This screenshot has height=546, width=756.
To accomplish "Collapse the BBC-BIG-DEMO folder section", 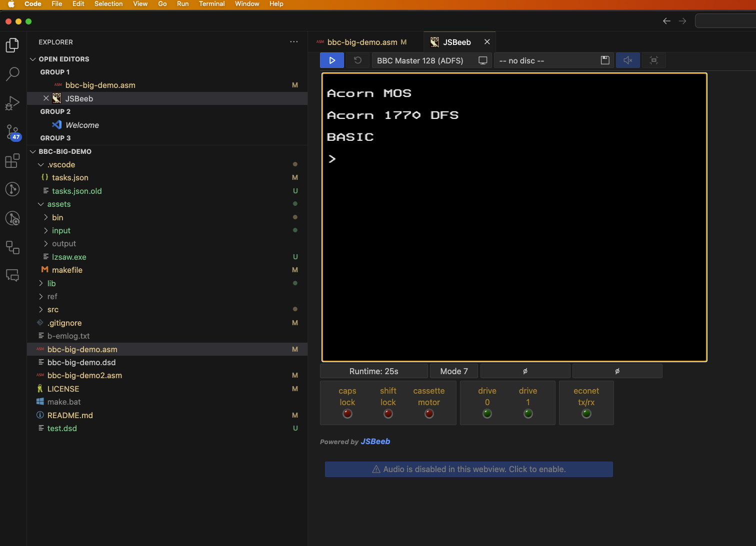I will click(33, 151).
